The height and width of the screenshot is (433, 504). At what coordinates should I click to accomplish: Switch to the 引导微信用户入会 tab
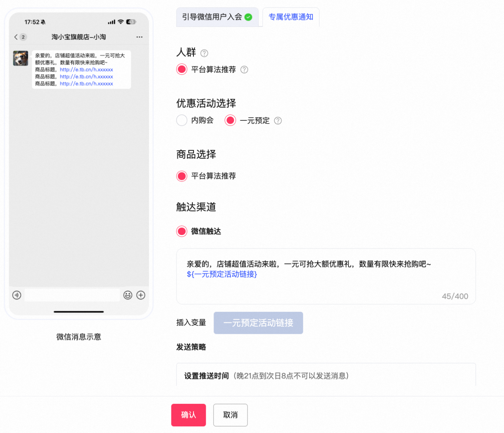click(217, 17)
